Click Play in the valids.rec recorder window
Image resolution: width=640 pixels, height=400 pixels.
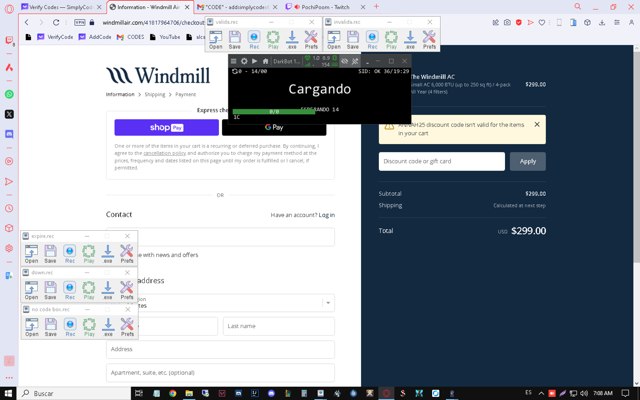pos(273,40)
